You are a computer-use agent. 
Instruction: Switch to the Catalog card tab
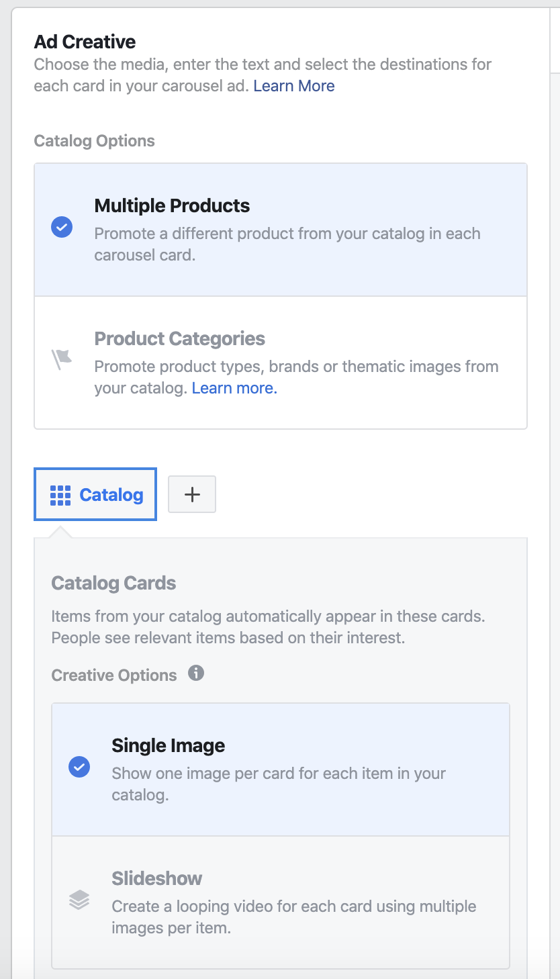[95, 495]
